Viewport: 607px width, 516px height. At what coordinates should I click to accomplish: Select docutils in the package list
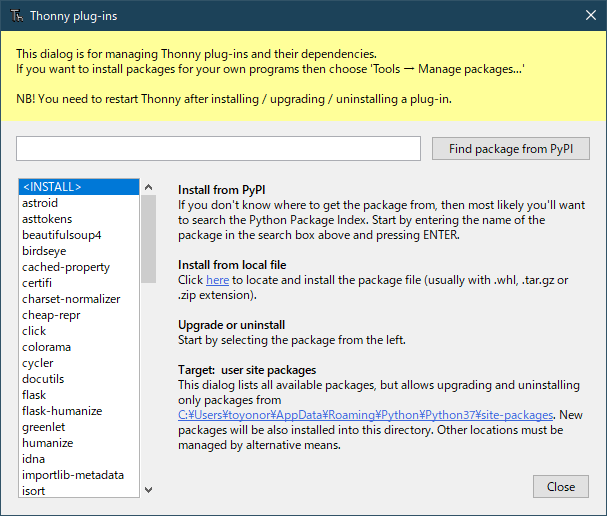click(79, 379)
